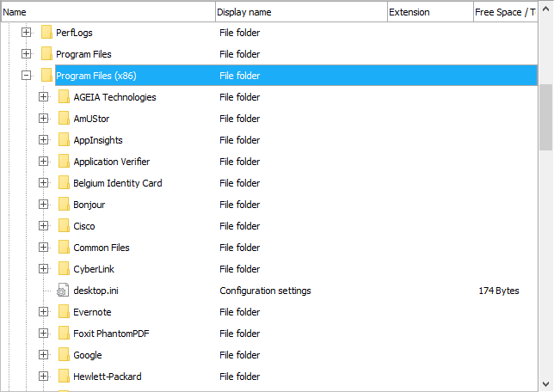The width and height of the screenshot is (554, 392).
Task: Expand the AGEIA Technologies folder
Action: pyautogui.click(x=43, y=97)
